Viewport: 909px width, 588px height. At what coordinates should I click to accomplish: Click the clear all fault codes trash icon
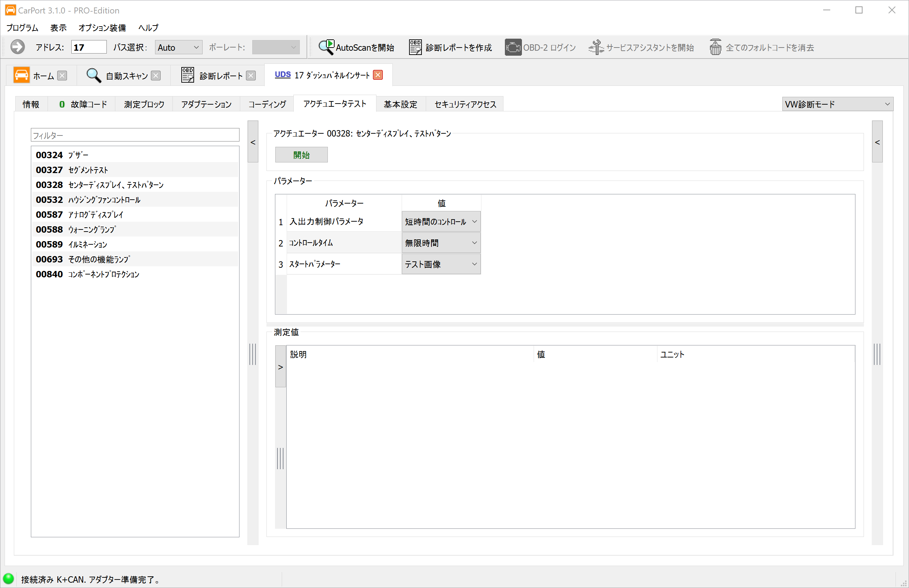[x=715, y=48]
